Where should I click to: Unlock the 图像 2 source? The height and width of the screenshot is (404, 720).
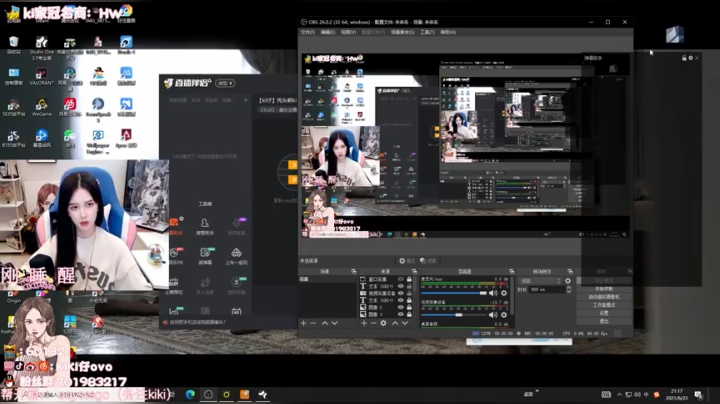coord(409,307)
